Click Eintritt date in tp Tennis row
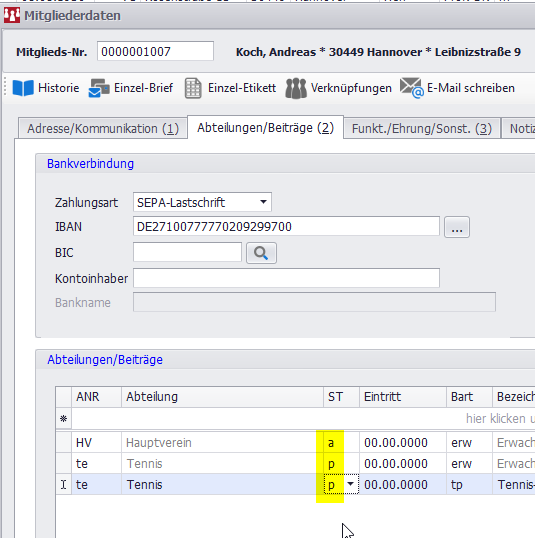The width and height of the screenshot is (535, 538). 403,484
